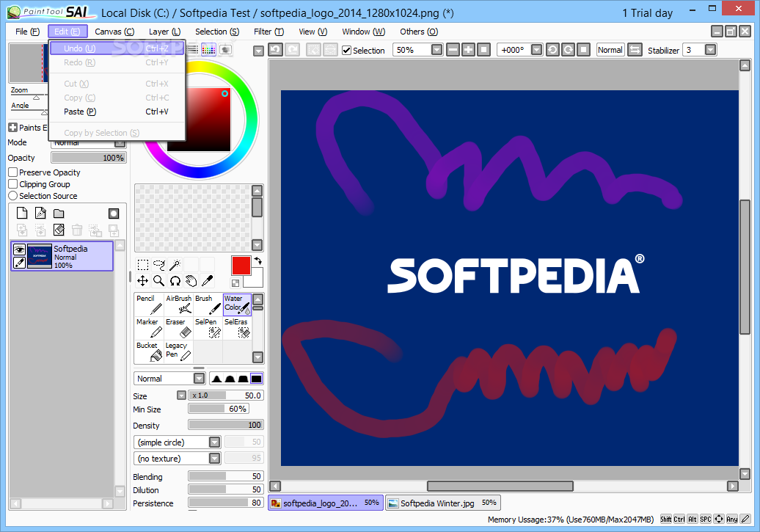Select the Bucket fill tool
The image size is (760, 532).
[150, 352]
